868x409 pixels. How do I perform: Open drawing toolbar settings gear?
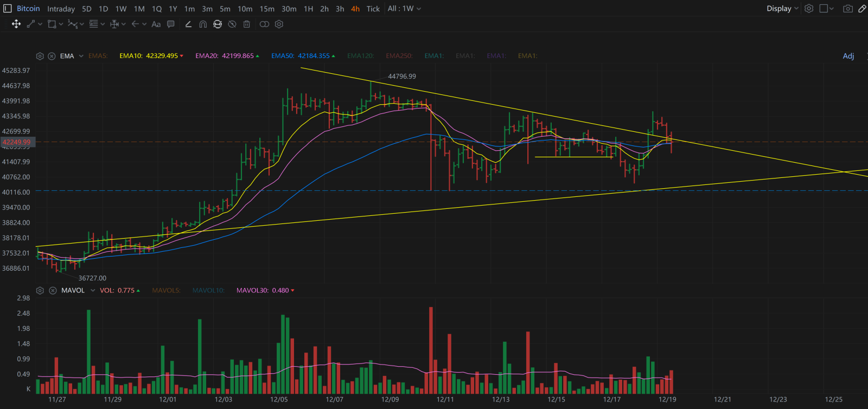tap(279, 24)
